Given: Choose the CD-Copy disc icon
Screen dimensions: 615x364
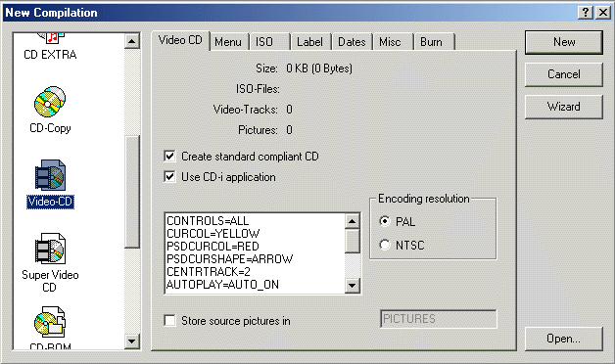Looking at the screenshot, I should [50, 102].
